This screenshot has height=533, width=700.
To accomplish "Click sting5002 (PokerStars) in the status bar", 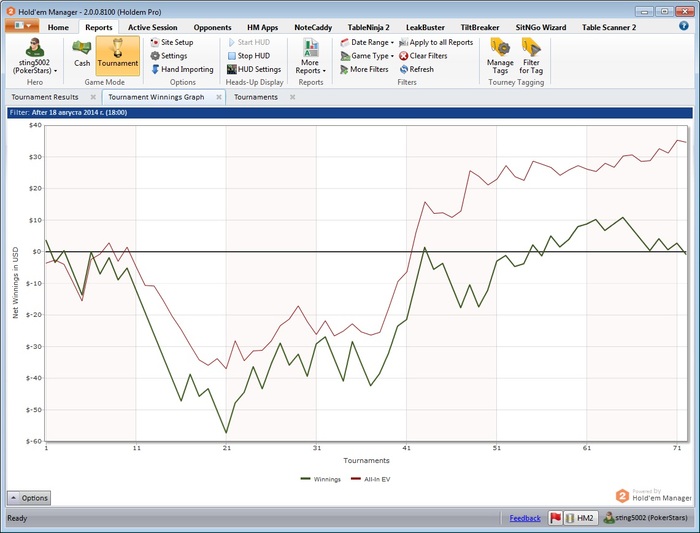I will pos(646,518).
